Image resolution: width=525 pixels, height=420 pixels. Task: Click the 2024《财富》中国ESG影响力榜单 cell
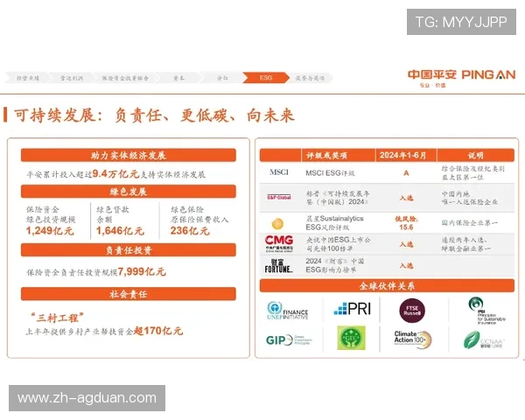334,265
